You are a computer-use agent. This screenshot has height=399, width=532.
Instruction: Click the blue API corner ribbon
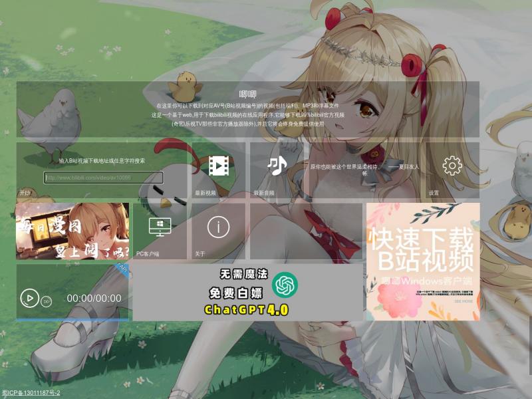pos(122,271)
